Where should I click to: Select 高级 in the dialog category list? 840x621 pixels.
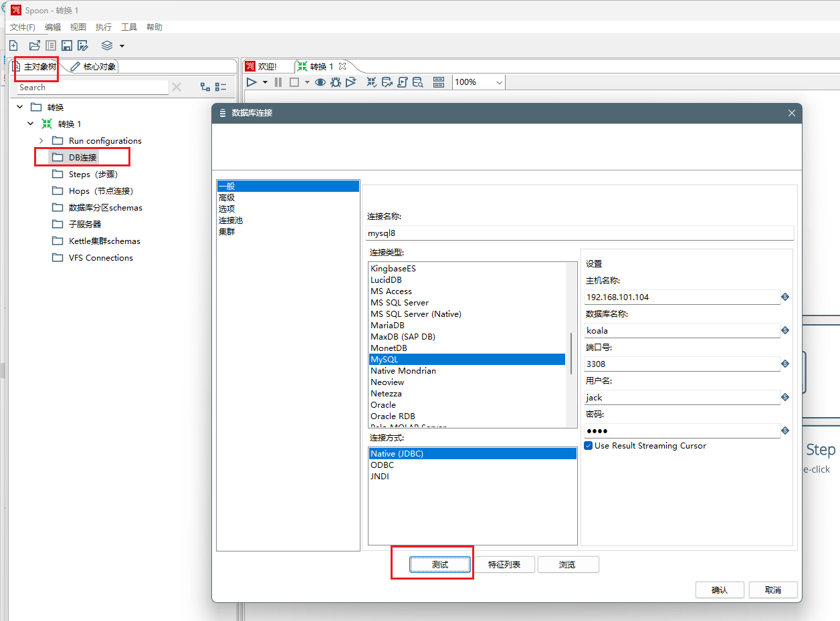227,197
